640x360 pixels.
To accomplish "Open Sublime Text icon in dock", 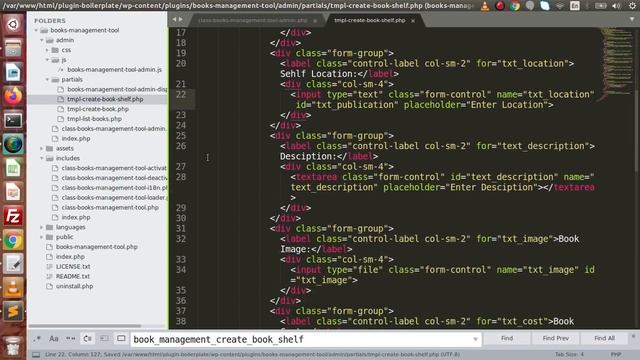I will pyautogui.click(x=13, y=312).
